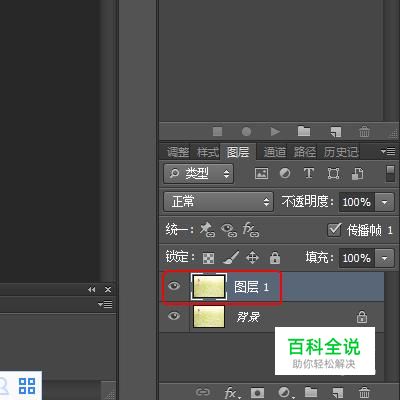Image resolution: width=400 pixels, height=400 pixels.
Task: Collapse left panel with double arrows
Action: [91, 290]
